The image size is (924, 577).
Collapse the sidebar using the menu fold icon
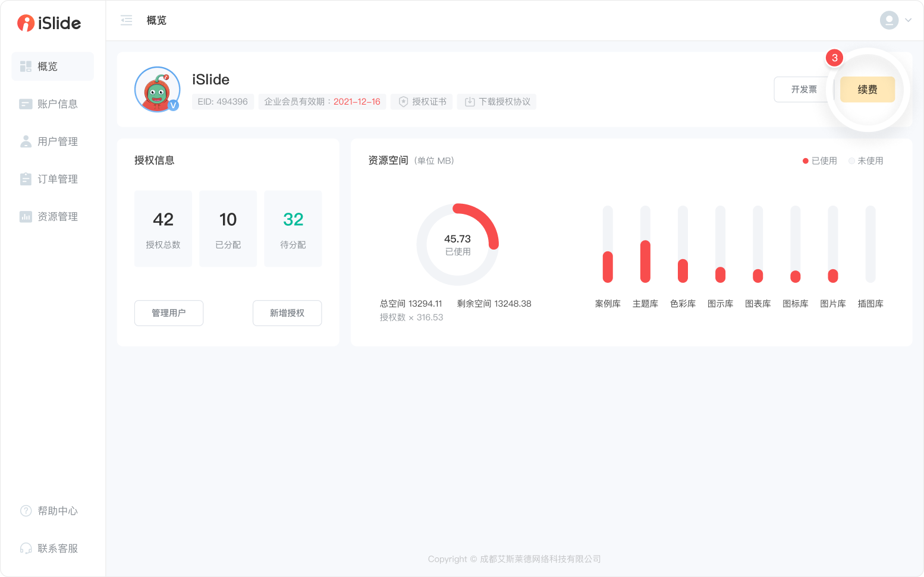click(x=126, y=20)
